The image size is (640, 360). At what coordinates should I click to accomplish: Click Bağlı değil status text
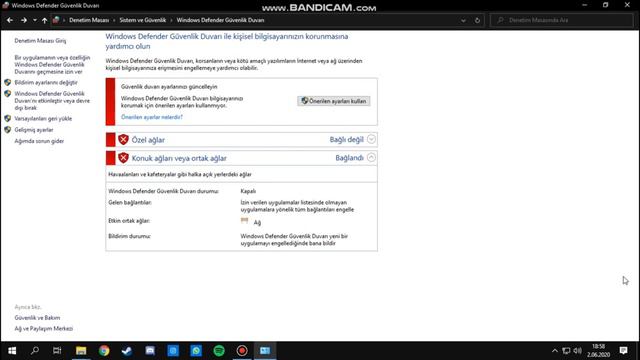coord(346,140)
